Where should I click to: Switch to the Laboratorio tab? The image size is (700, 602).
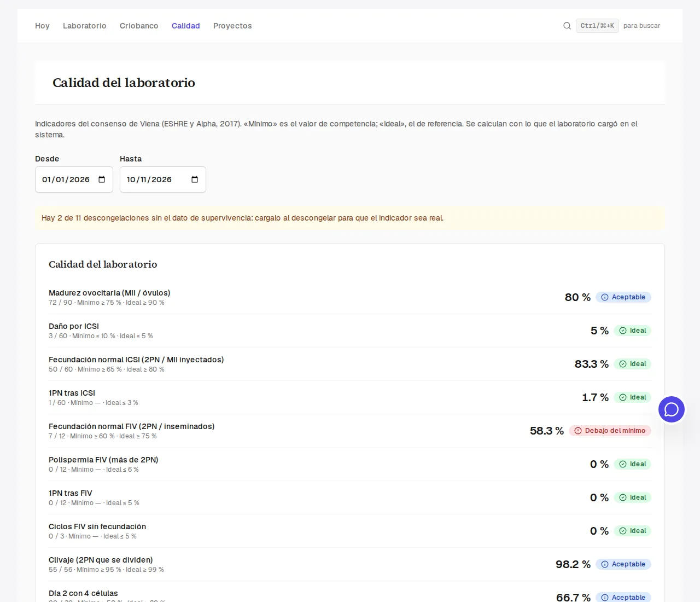pyautogui.click(x=85, y=26)
